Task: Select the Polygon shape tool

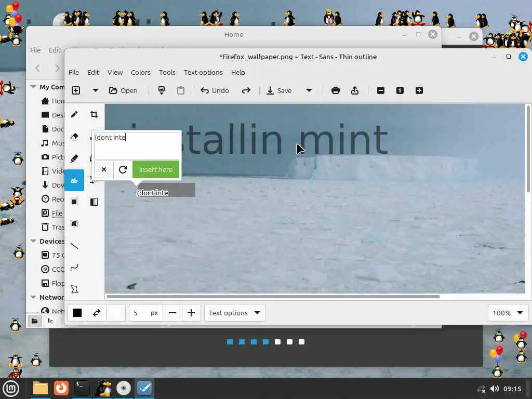Action: point(74,289)
